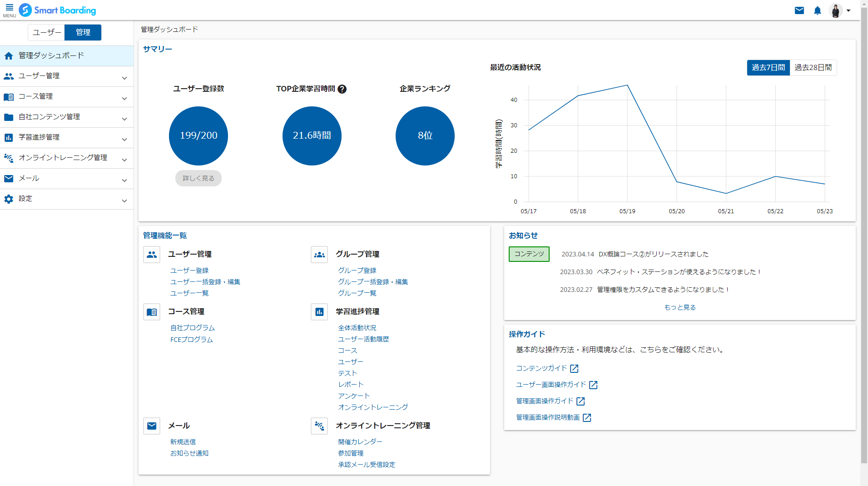Image resolution: width=868 pixels, height=486 pixels.
Task: Click the page vertical scrollbar
Action: click(864, 241)
